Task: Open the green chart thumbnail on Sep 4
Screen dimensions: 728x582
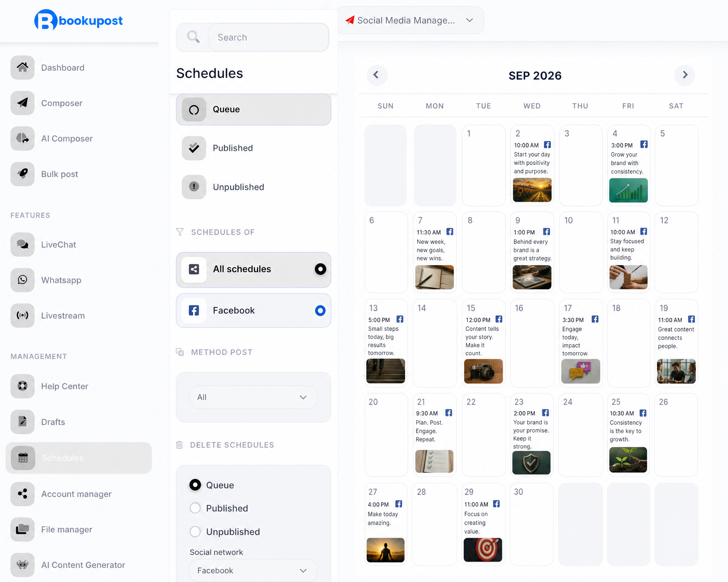Action: (628, 190)
